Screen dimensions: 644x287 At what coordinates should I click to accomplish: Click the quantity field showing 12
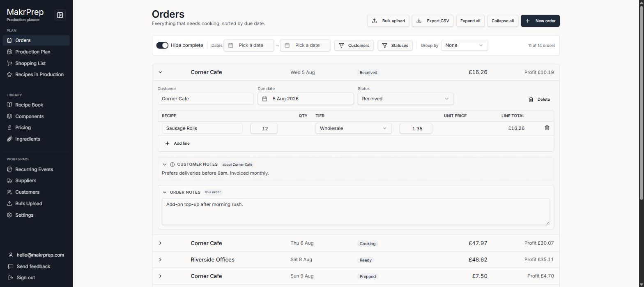264,128
